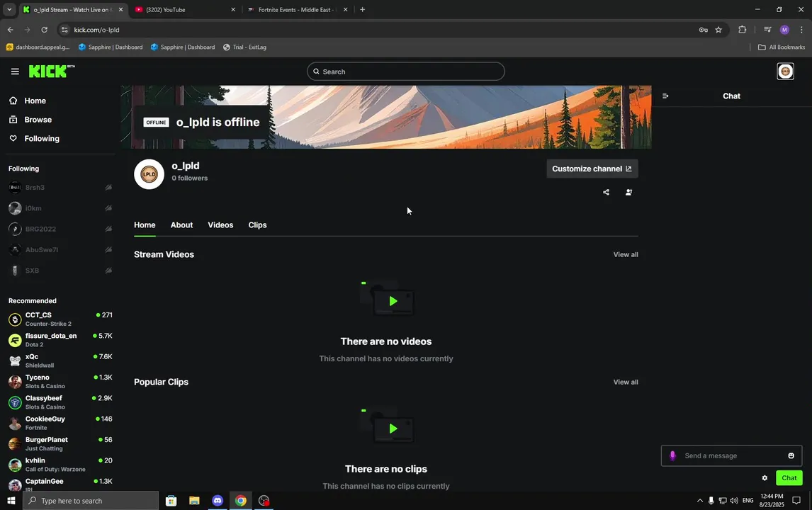
Task: View site information icon in address bar
Action: (64, 30)
